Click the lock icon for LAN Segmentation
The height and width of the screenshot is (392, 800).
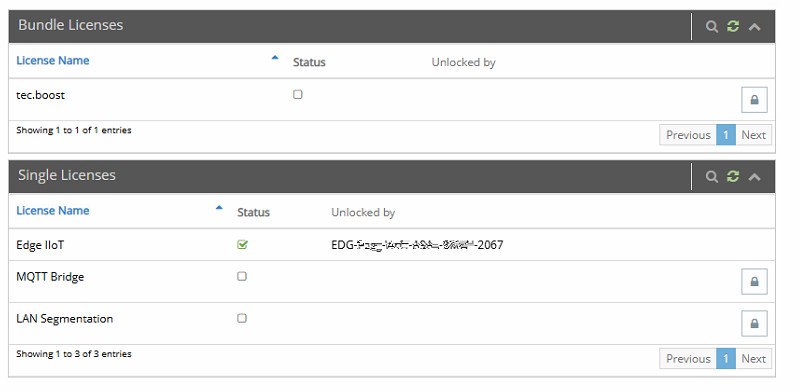(754, 324)
